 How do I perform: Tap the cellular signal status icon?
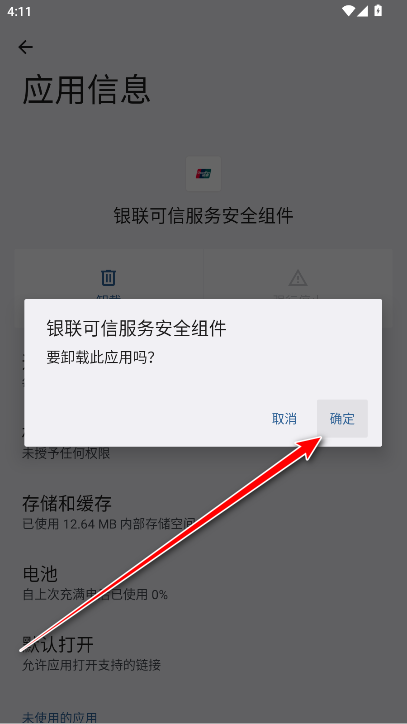coord(363,11)
